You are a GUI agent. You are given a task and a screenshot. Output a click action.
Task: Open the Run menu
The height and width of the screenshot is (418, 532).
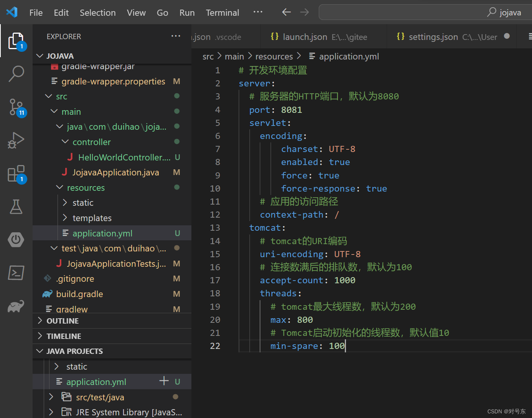click(x=187, y=13)
